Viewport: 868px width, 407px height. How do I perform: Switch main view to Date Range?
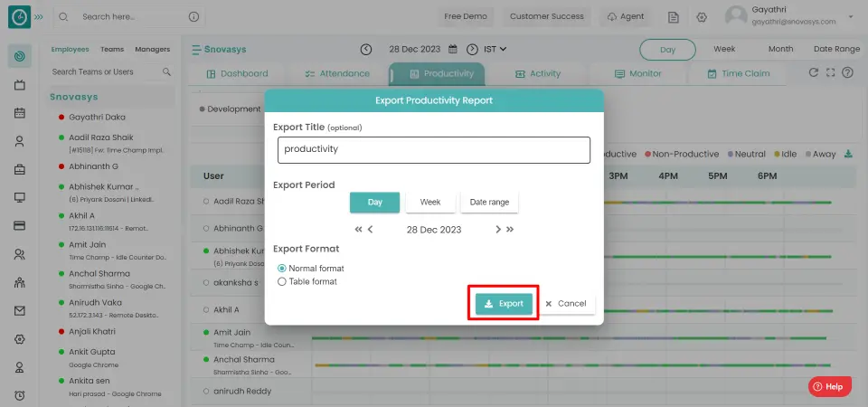(x=836, y=49)
